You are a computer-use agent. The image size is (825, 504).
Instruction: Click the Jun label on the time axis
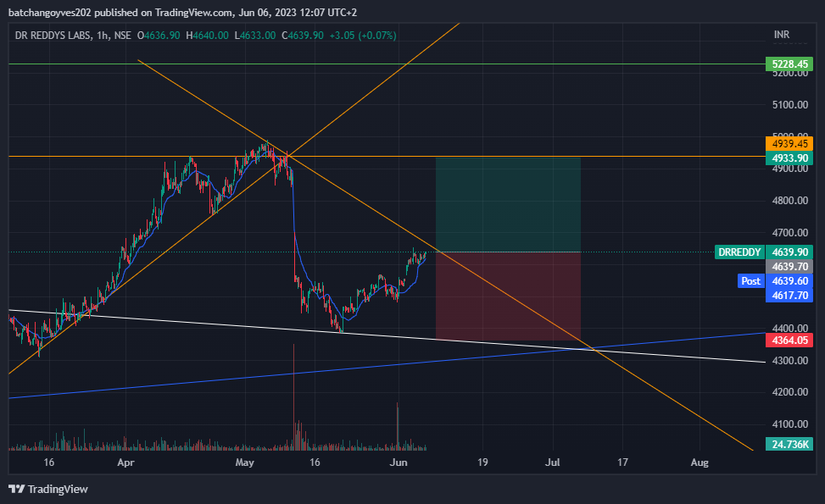click(x=399, y=462)
